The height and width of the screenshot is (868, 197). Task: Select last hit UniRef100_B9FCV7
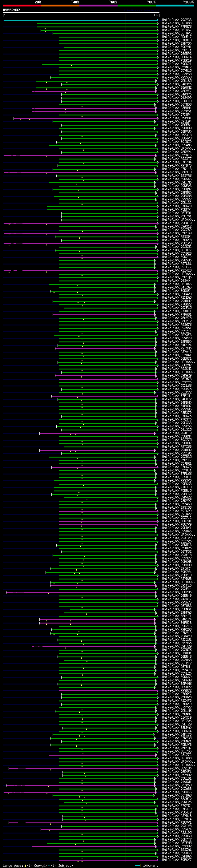click(x=177, y=860)
